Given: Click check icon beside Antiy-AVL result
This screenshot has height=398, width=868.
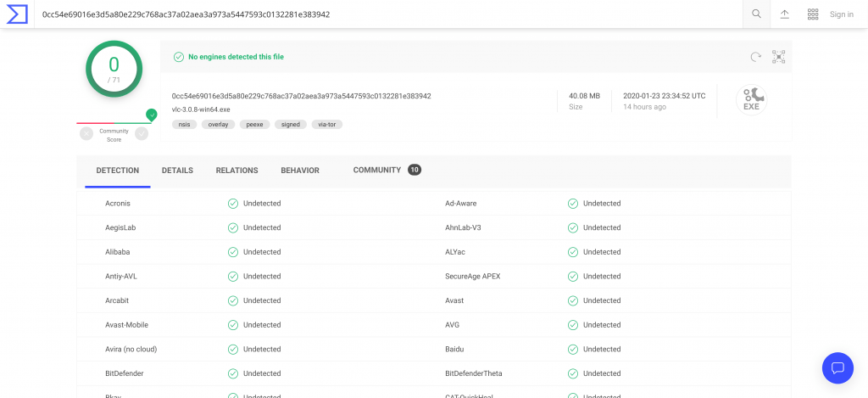Looking at the screenshot, I should click(233, 276).
